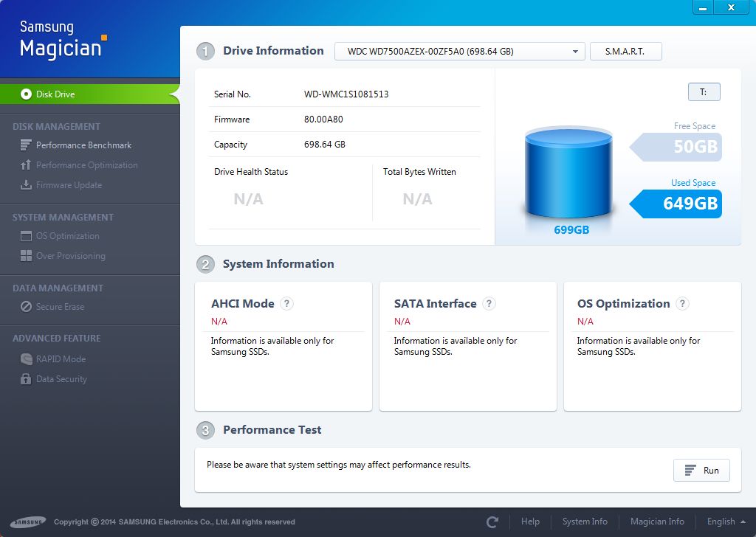Open the S.M.A.R.T. details button
The height and width of the screenshot is (537, 756).
click(625, 52)
